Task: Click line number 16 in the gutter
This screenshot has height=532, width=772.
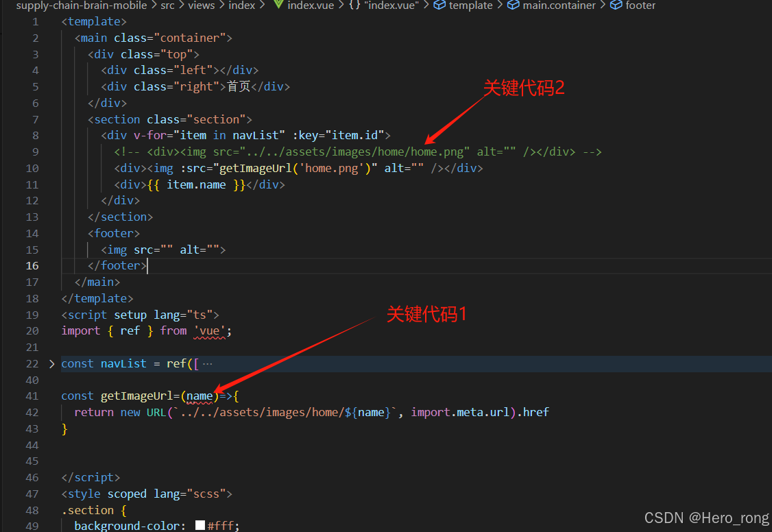Action: (x=32, y=266)
